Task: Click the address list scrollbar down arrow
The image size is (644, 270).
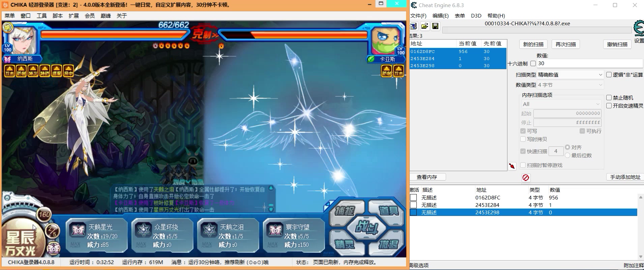Action: tap(641, 257)
